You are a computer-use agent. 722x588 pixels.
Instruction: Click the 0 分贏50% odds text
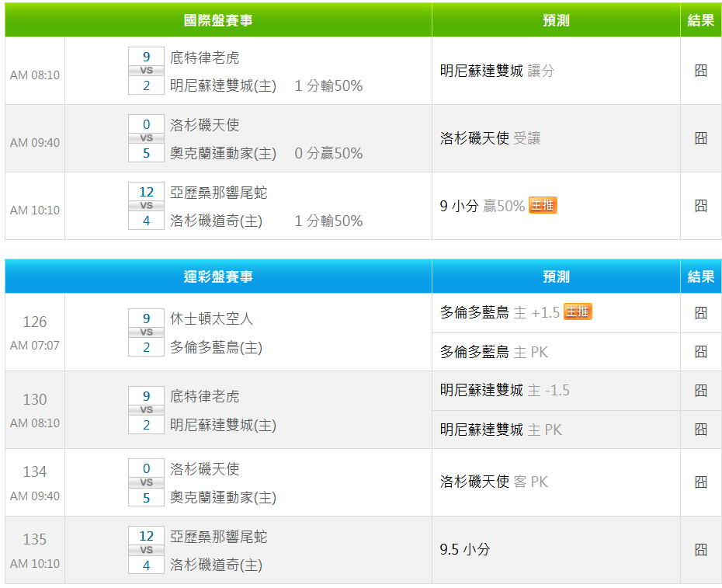coord(328,154)
